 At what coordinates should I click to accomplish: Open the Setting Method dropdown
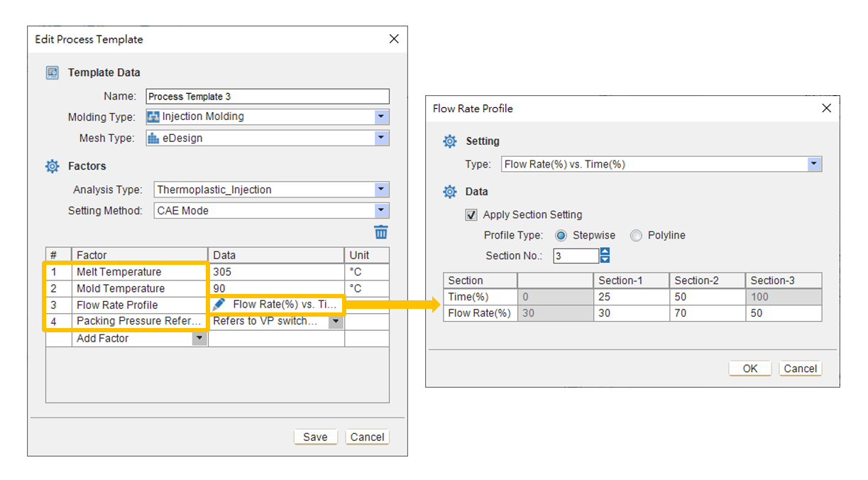click(382, 210)
